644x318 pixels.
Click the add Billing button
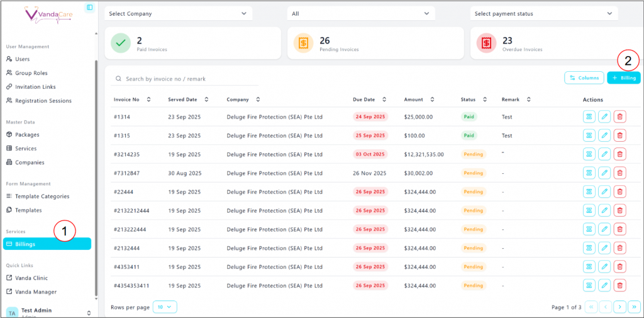click(x=624, y=78)
